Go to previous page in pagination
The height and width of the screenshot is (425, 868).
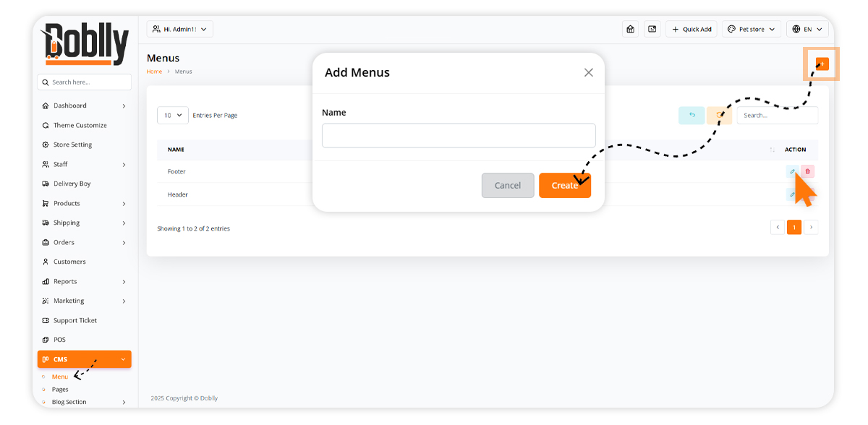point(778,227)
